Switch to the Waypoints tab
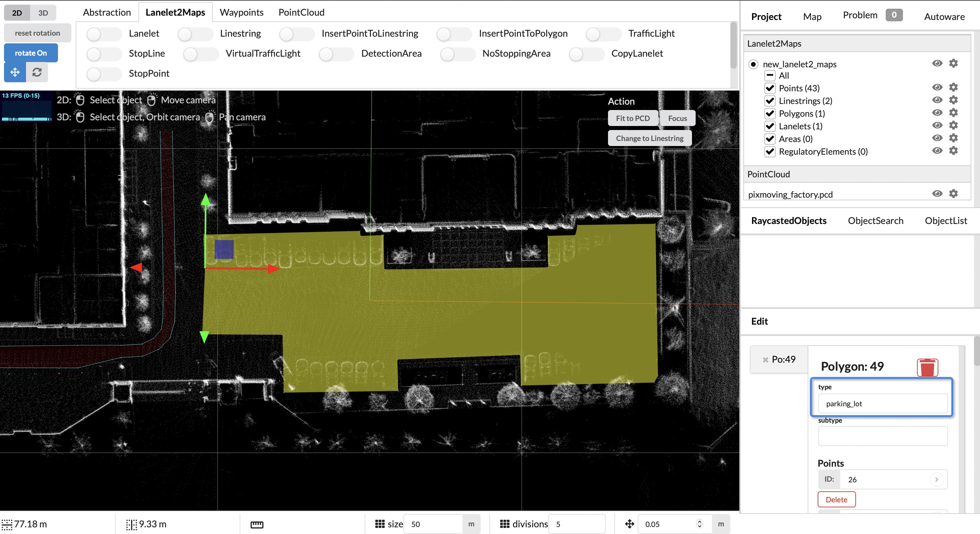This screenshot has height=534, width=980. click(241, 12)
